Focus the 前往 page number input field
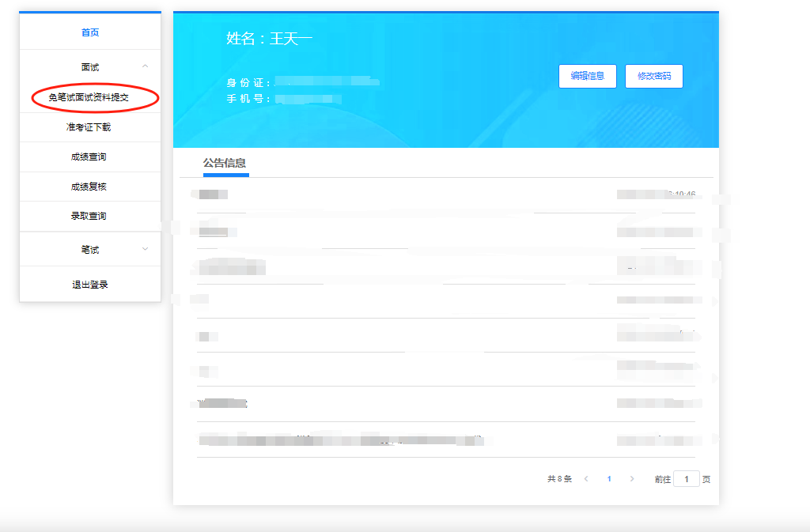This screenshot has width=810, height=532. [686, 479]
